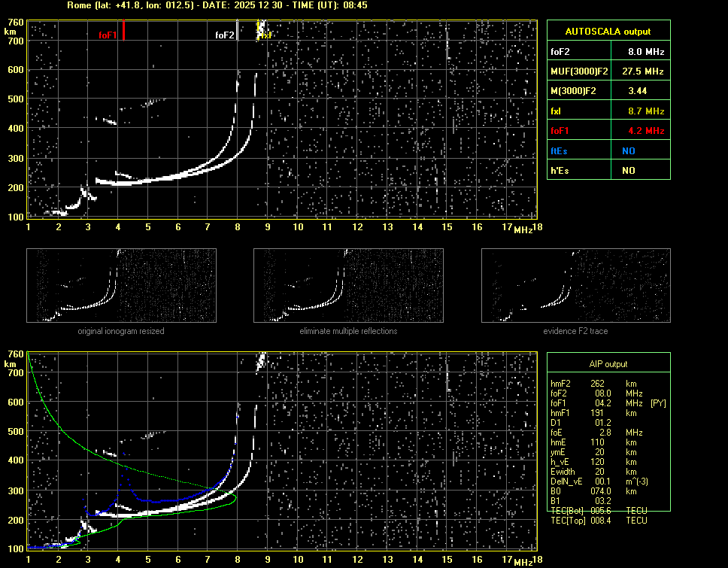This screenshot has width=728, height=568.
Task: Open the original ionogram resized thumbnail
Action: pyautogui.click(x=121, y=286)
